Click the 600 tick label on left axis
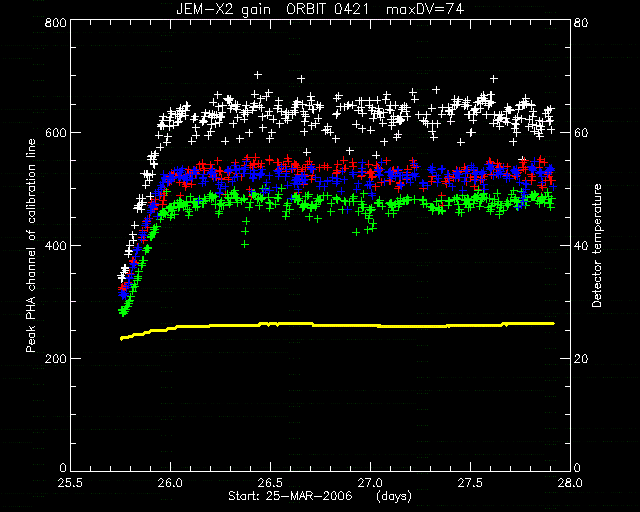 pyautogui.click(x=56, y=133)
